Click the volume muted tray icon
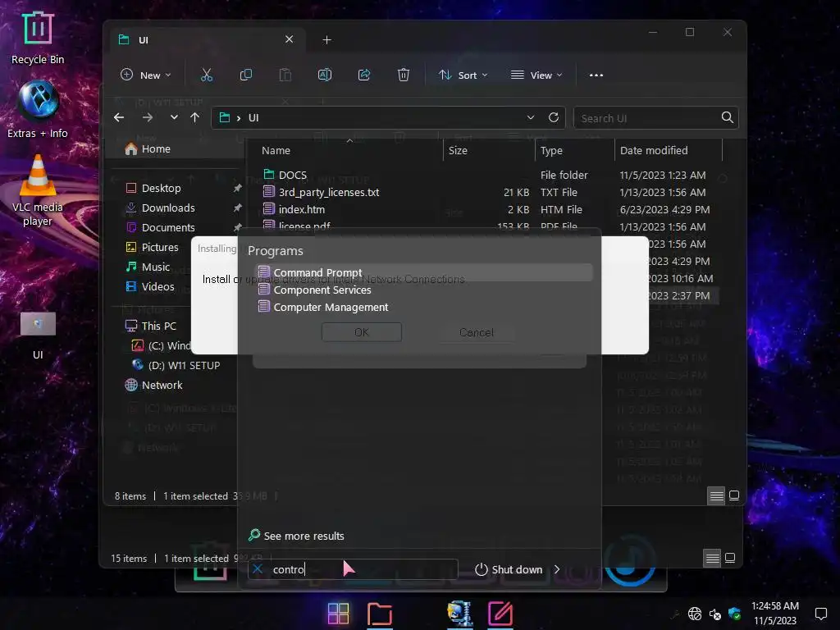The height and width of the screenshot is (630, 840). 714,614
